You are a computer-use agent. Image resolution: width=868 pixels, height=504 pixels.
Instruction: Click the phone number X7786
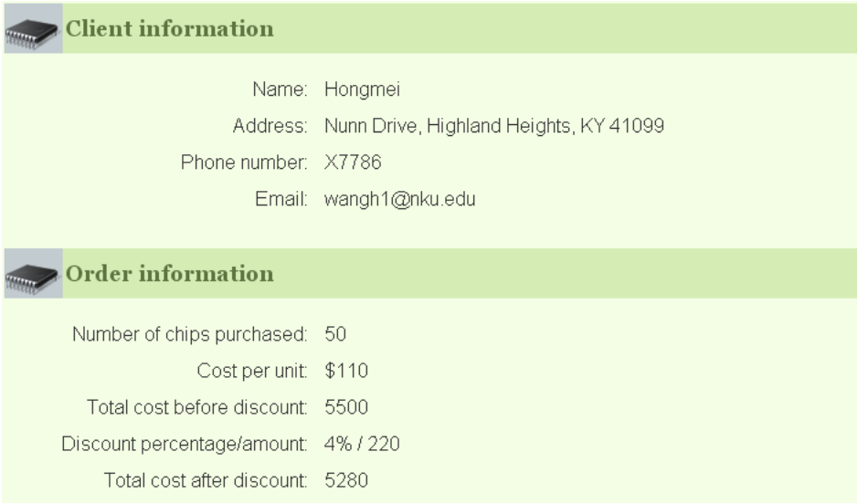(x=353, y=163)
